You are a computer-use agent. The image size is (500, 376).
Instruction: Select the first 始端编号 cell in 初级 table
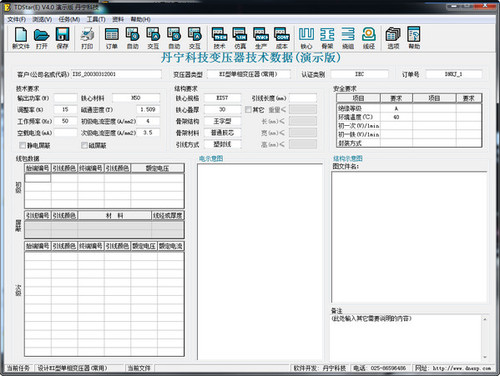[x=38, y=178]
